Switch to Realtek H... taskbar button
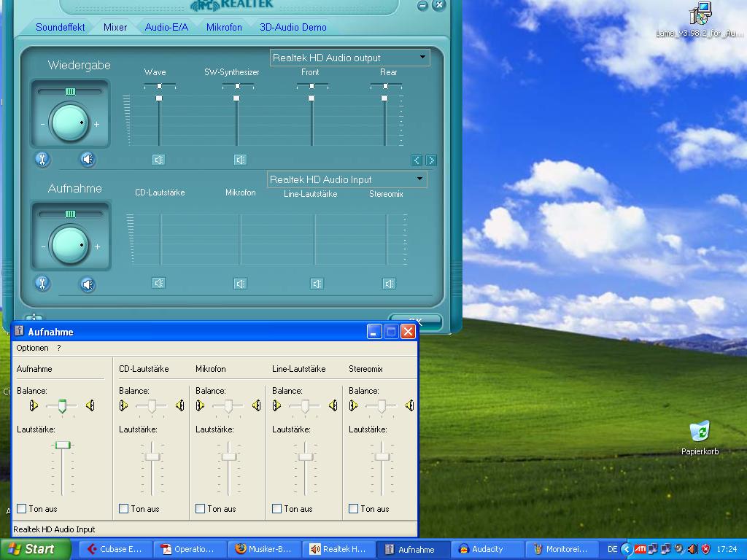Viewport: 747px width, 560px height. click(x=338, y=549)
